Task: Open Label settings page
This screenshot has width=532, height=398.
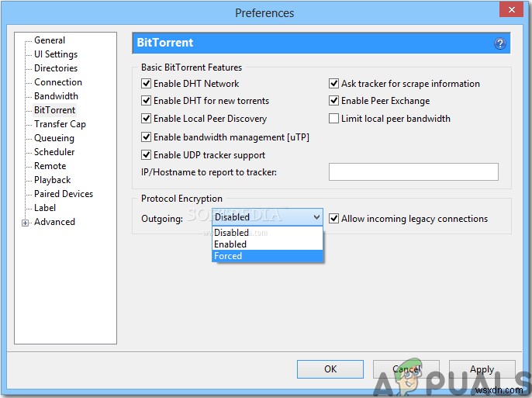Action: tap(45, 208)
